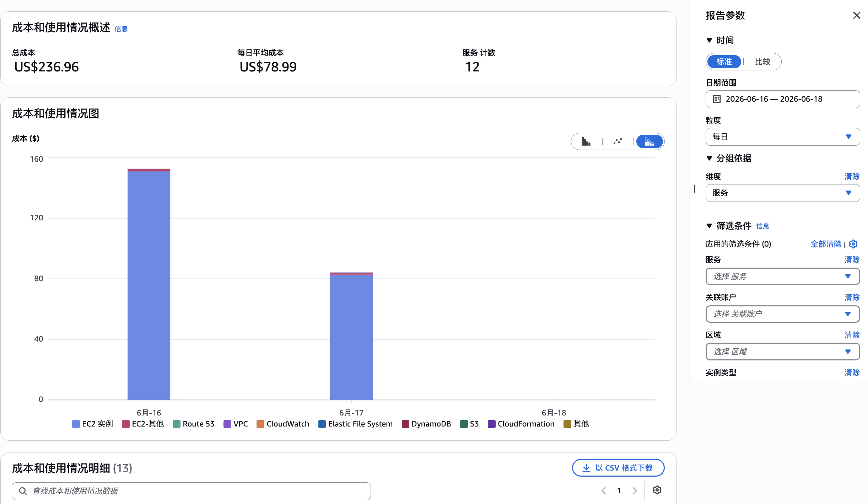Image resolution: width=868 pixels, height=504 pixels.
Task: Open the filter settings gear icon
Action: (x=853, y=244)
